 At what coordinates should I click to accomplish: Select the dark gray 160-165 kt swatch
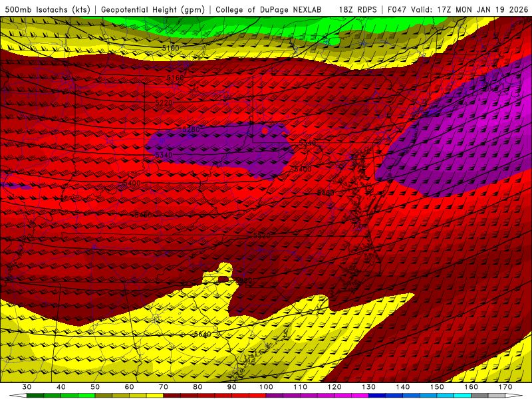[479, 396]
